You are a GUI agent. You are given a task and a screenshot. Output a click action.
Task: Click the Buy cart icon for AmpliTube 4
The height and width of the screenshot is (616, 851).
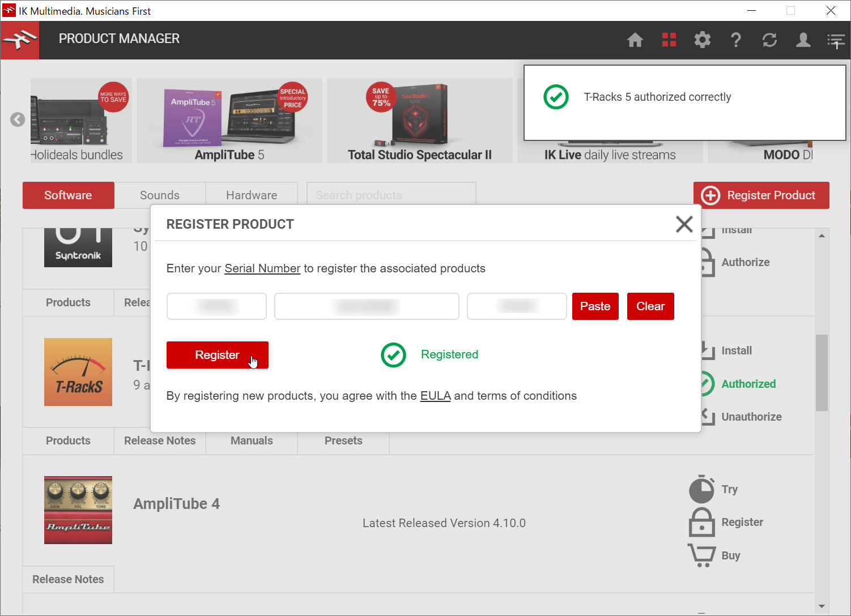701,555
